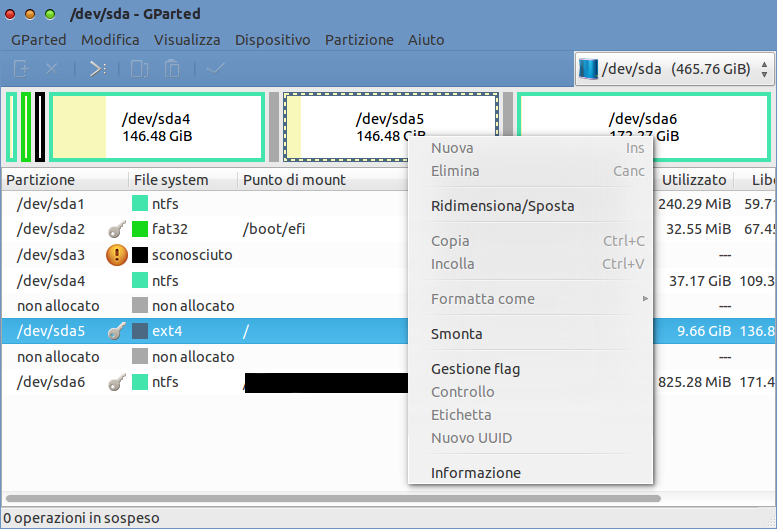Select the /dev/sda3 row

pos(204,255)
